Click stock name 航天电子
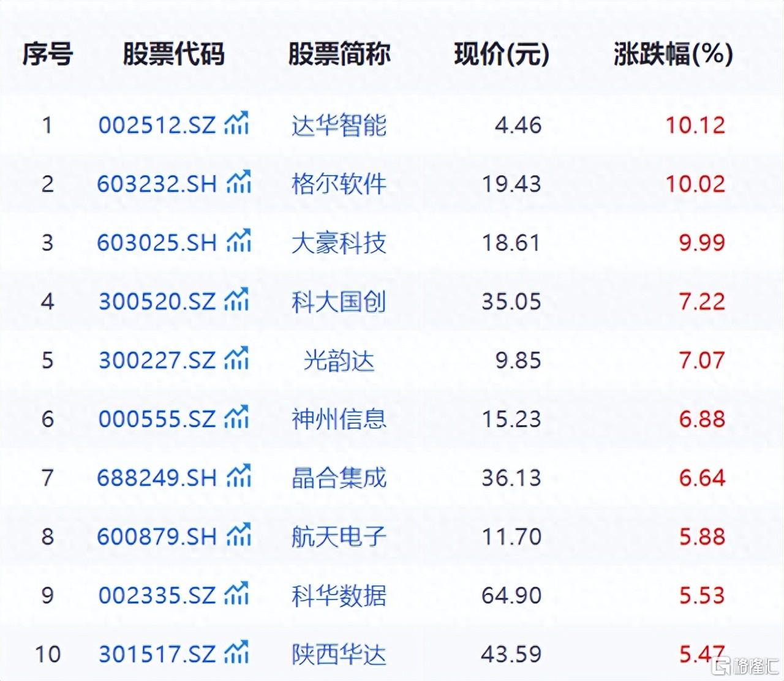This screenshot has height=681, width=784. point(339,537)
